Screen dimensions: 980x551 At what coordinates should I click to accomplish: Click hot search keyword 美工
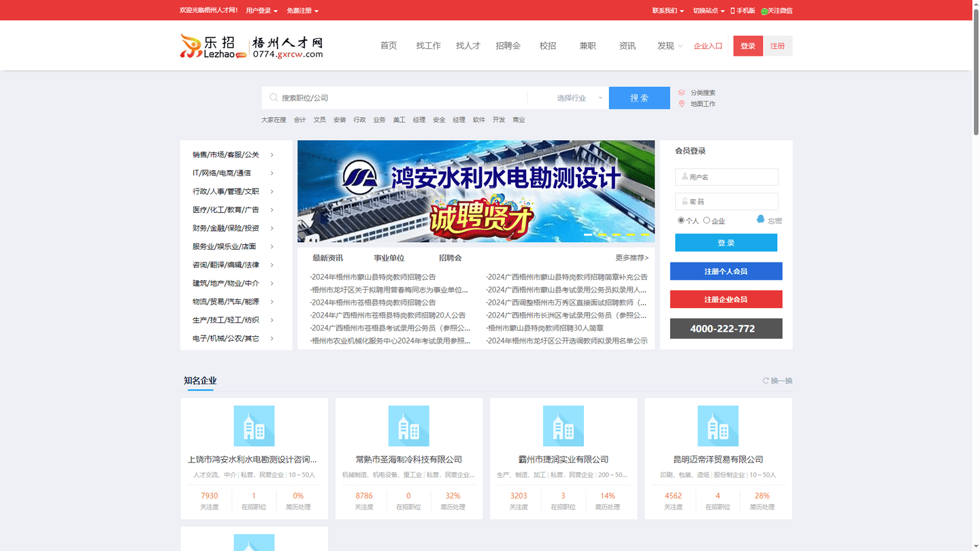tap(399, 120)
